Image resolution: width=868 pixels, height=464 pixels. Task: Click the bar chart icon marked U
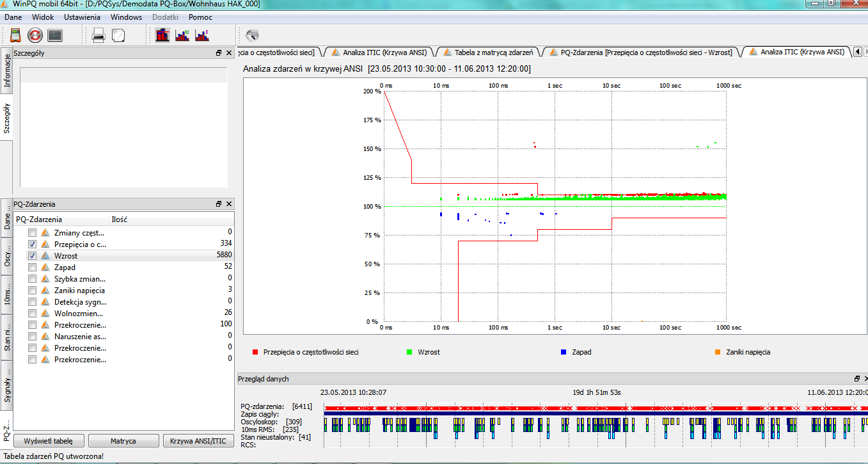[x=182, y=35]
